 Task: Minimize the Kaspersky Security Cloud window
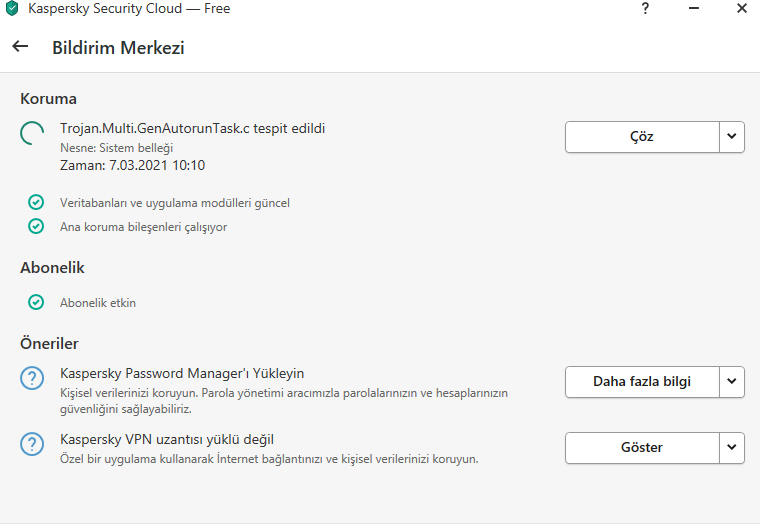[x=692, y=8]
